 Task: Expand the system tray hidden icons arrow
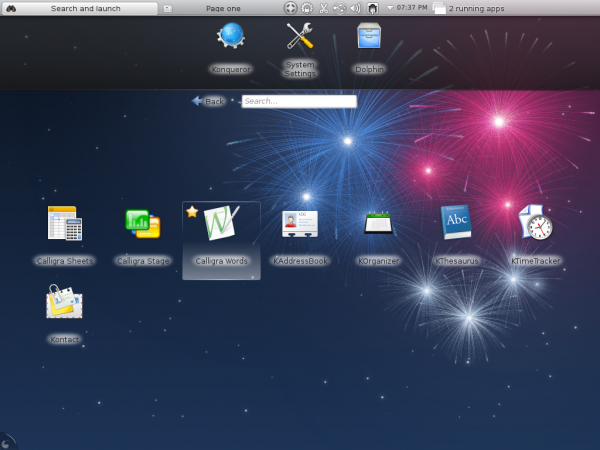click(389, 8)
